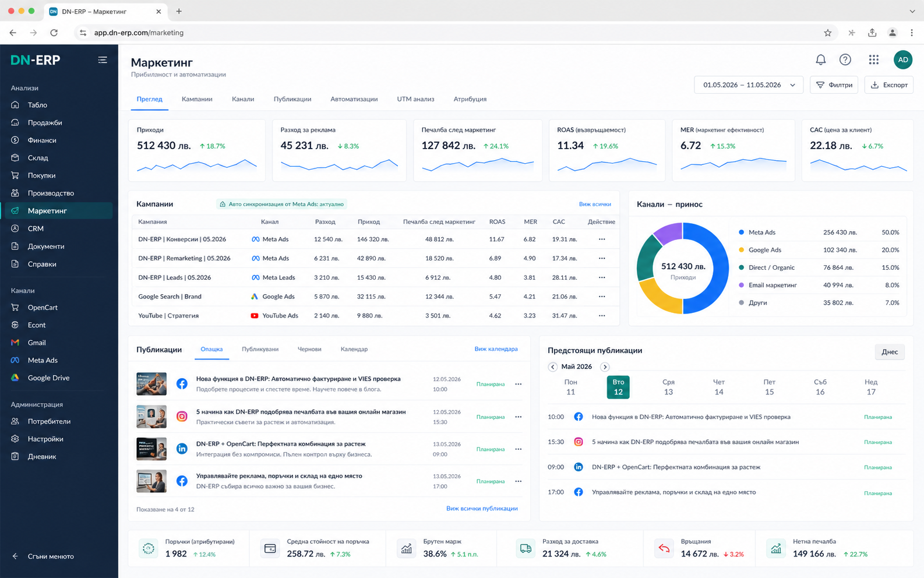Reload the page in the browser
Screen dimensions: 924x578
click(x=54, y=33)
